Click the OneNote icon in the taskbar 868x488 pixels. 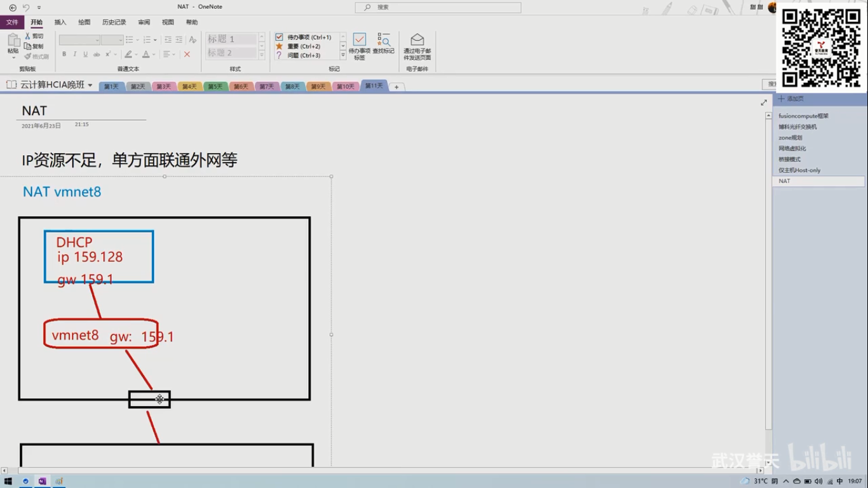pyautogui.click(x=43, y=481)
